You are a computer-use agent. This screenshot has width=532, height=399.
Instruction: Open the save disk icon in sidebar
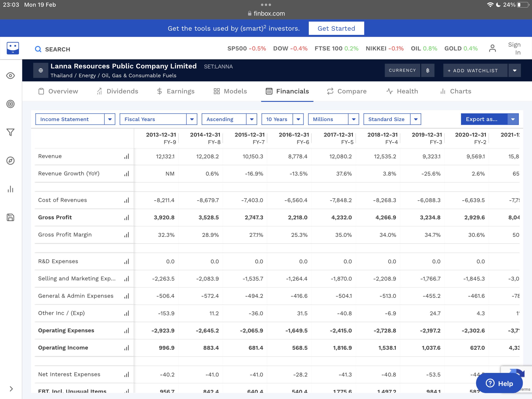point(10,217)
